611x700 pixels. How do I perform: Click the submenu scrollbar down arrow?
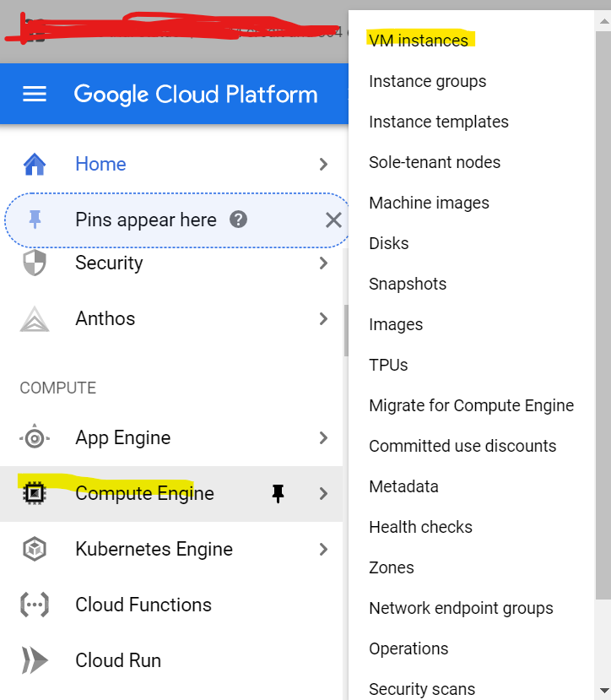point(603,691)
